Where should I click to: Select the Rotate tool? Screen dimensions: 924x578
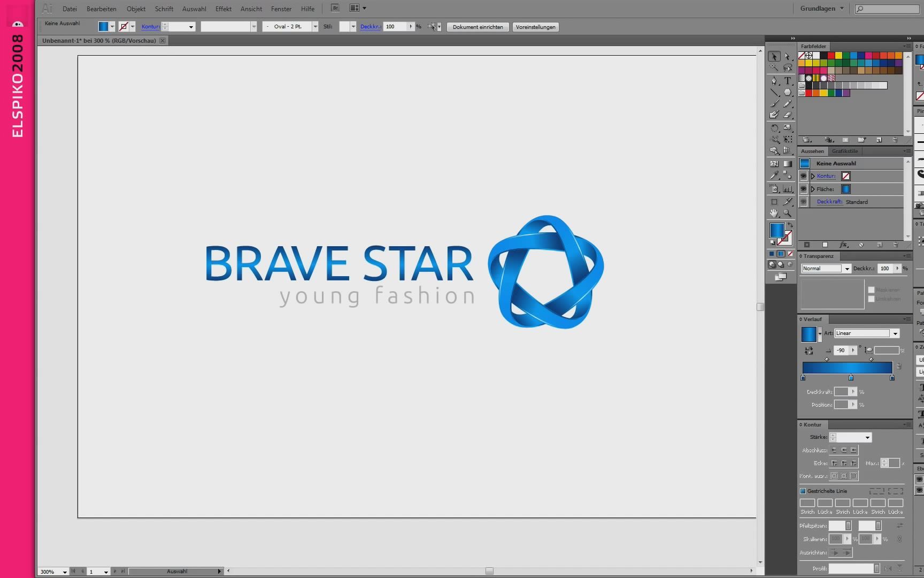774,128
